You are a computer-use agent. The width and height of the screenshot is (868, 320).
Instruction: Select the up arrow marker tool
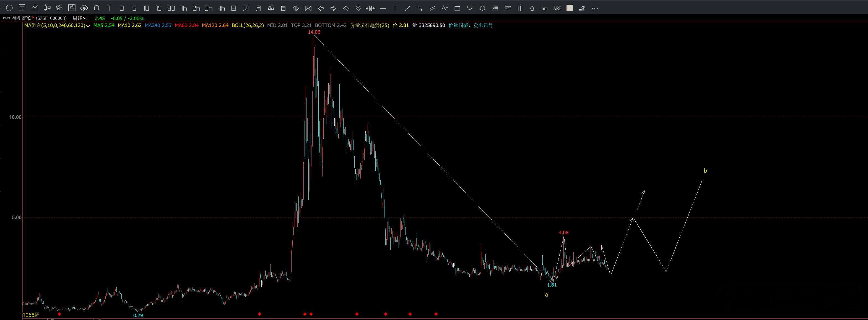click(532, 8)
